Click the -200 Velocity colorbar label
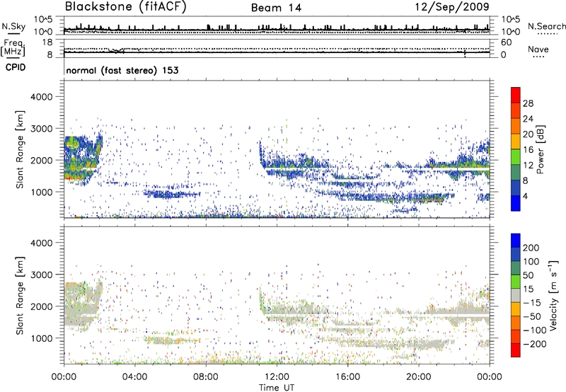Image resolution: width=566 pixels, height=392 pixels. click(x=535, y=344)
